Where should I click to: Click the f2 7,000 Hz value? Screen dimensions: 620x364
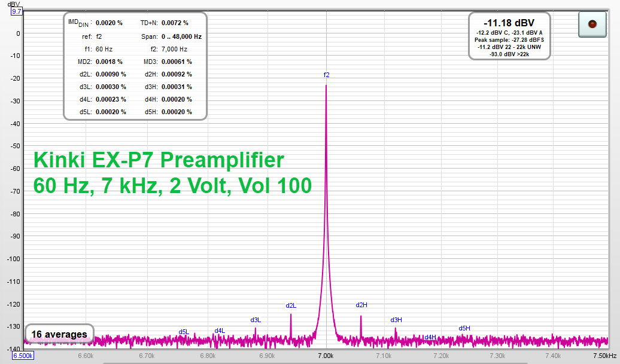(x=174, y=50)
